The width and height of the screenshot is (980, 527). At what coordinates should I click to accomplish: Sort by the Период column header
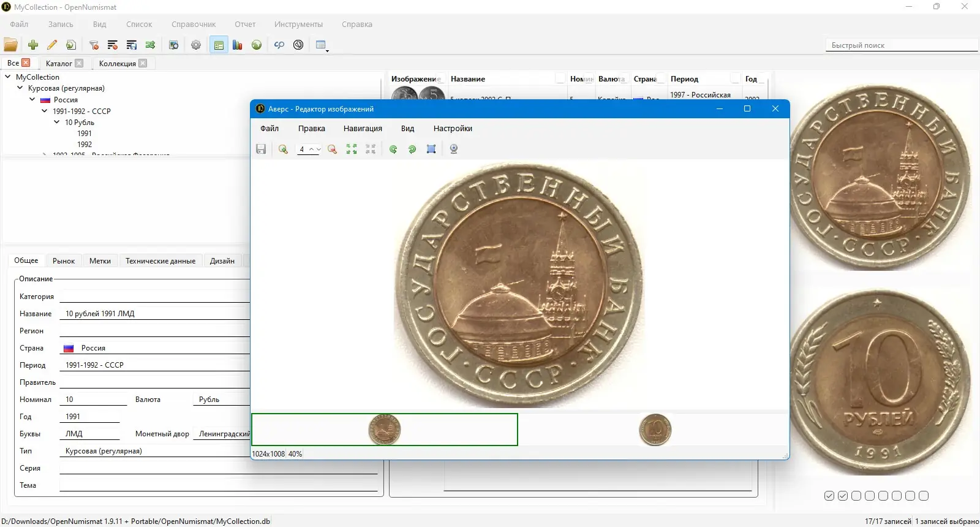click(704, 78)
